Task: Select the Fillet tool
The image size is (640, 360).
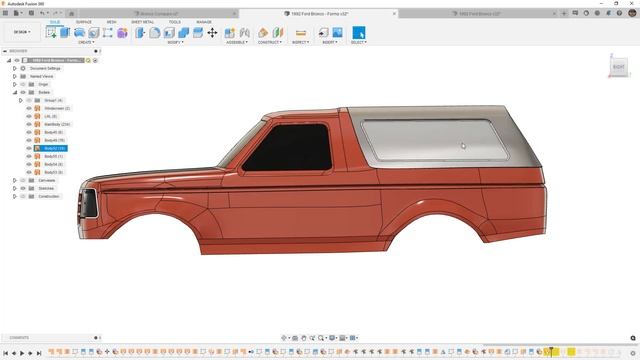Action: (155, 33)
